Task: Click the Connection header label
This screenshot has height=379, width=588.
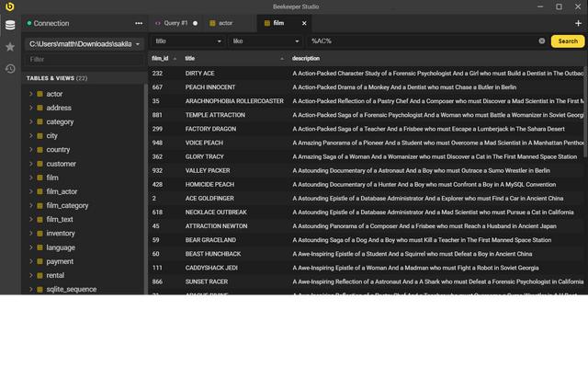Action: pyautogui.click(x=51, y=23)
